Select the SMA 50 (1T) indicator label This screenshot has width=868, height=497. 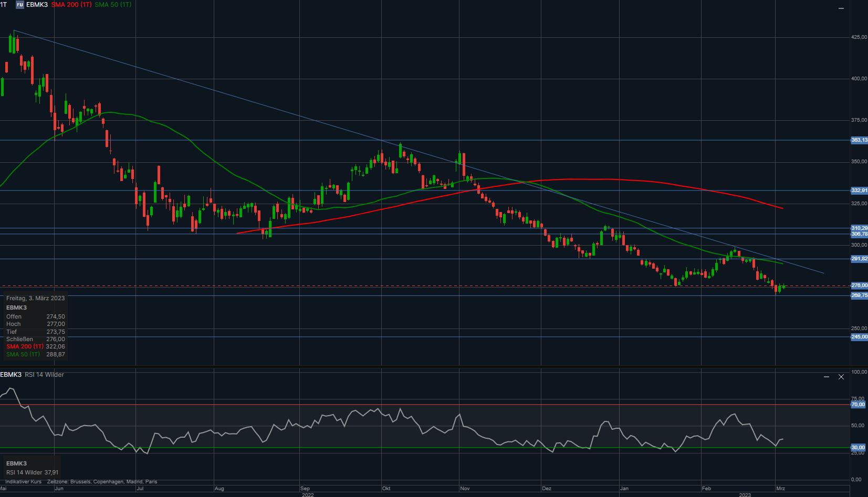coord(113,5)
